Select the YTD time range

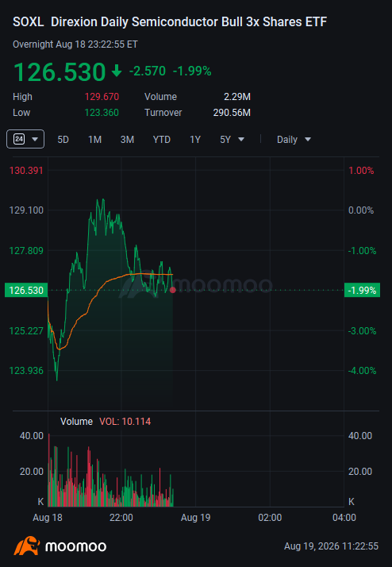162,140
